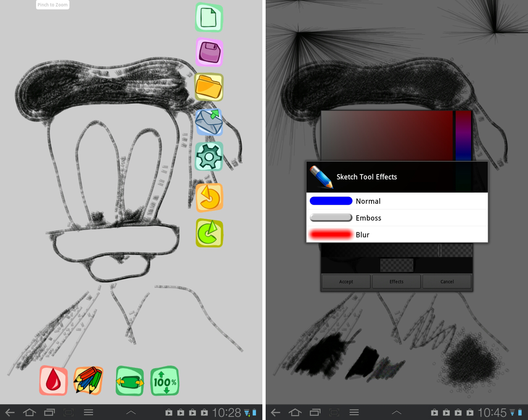Select the Emboss sketch effect
Image resolution: width=528 pixels, height=420 pixels.
397,218
